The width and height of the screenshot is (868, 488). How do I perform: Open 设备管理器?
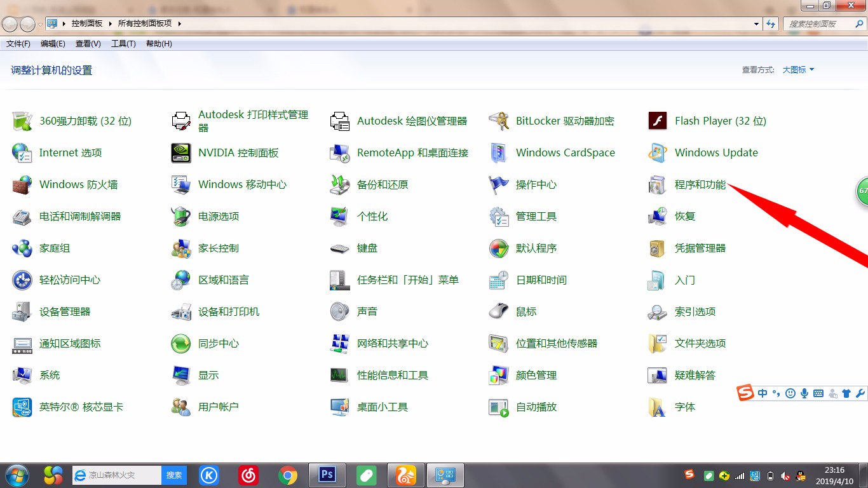pos(64,311)
